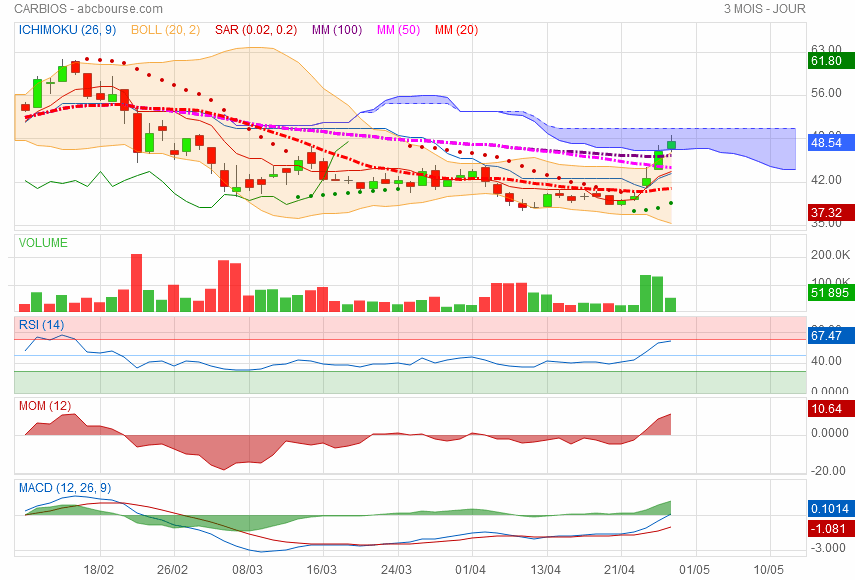The height and width of the screenshot is (580, 855).
Task: Click the 01/04 date axis label
Action: coord(471,570)
